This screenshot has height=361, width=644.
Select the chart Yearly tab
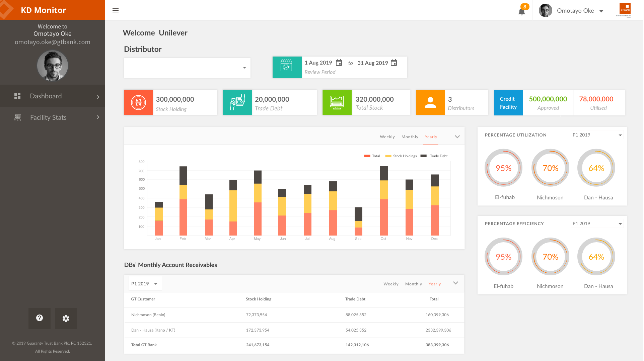point(431,137)
